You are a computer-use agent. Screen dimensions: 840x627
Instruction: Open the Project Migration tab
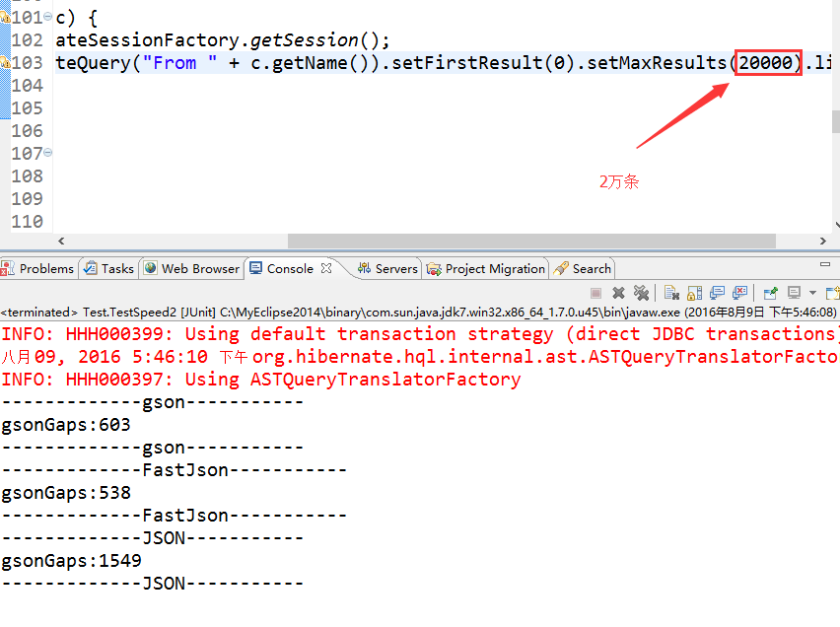pyautogui.click(x=486, y=268)
